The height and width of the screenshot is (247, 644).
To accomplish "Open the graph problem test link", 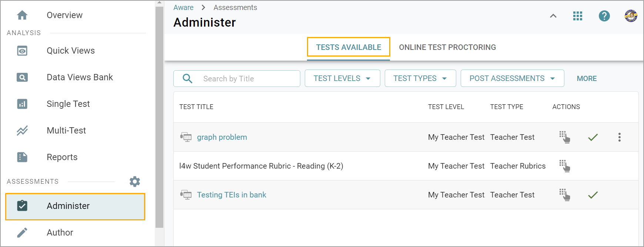I will (222, 137).
